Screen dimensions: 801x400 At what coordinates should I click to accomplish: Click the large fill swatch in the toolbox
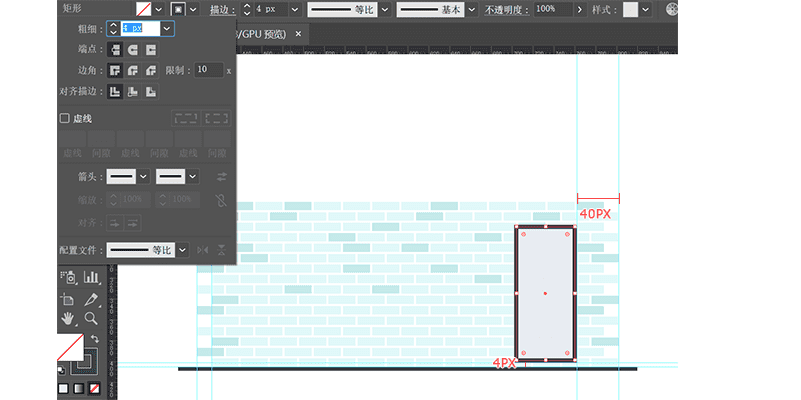click(x=70, y=347)
